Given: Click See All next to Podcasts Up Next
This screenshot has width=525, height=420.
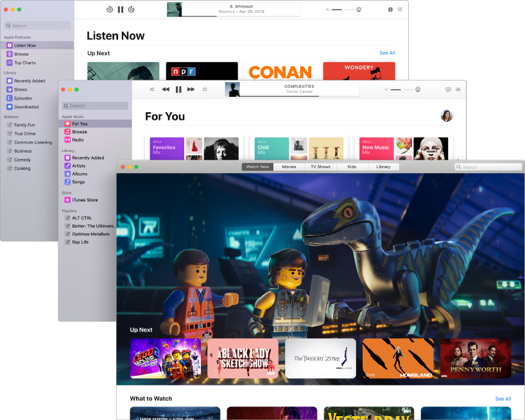Looking at the screenshot, I should tap(387, 53).
